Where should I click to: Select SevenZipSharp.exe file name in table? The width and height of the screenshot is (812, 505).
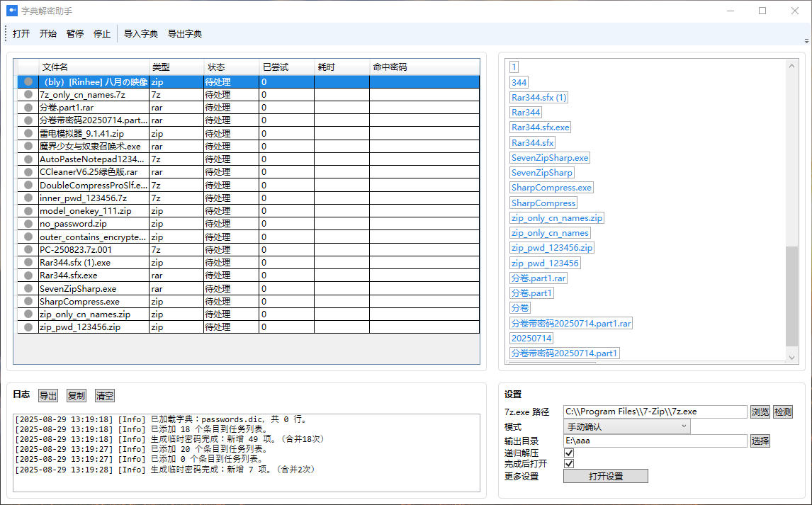pyautogui.click(x=78, y=288)
